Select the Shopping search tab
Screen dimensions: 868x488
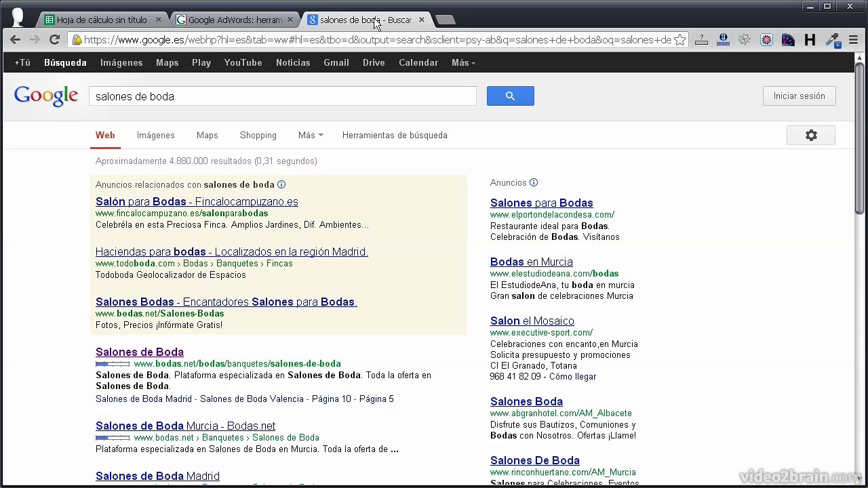(x=258, y=136)
